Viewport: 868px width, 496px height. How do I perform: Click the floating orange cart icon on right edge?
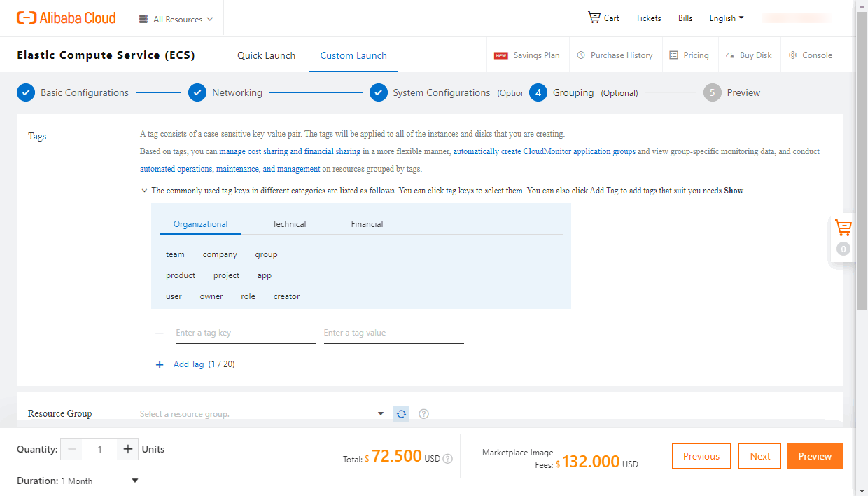(843, 228)
